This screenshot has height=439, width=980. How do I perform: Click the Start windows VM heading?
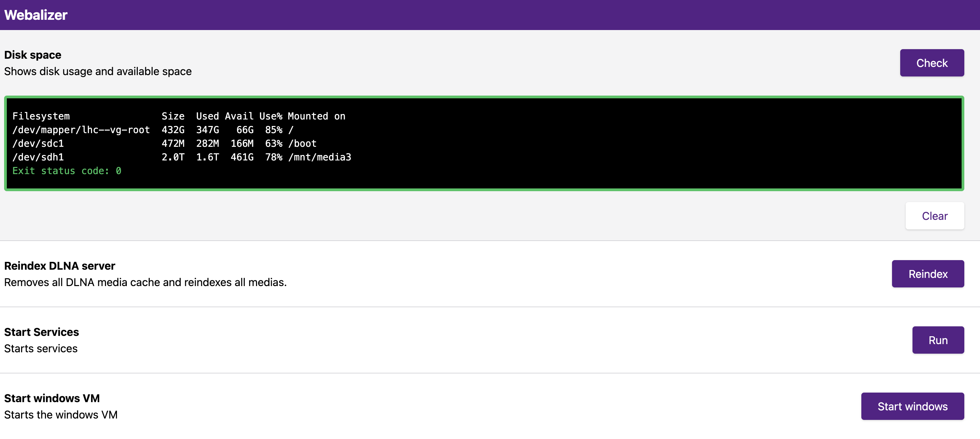52,398
